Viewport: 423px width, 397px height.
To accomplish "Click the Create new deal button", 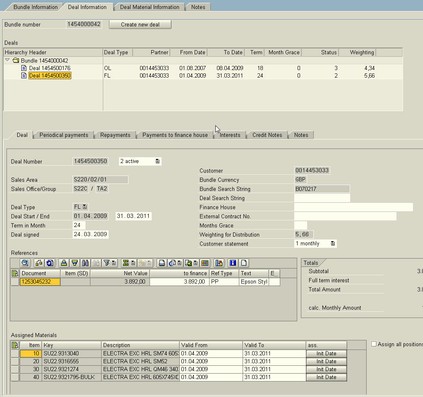I will [140, 25].
